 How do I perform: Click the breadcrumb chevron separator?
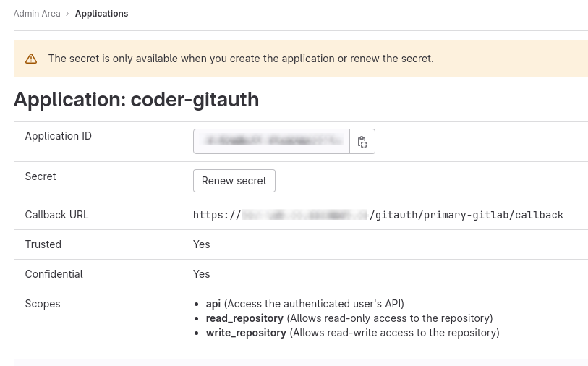(x=68, y=14)
